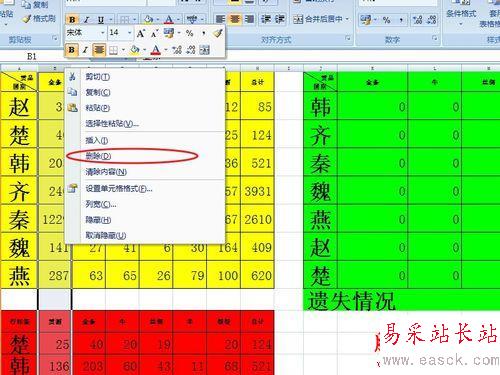Click the ribbon Decrease Decimal icon
The height and width of the screenshot is (375, 500).
(x=431, y=20)
